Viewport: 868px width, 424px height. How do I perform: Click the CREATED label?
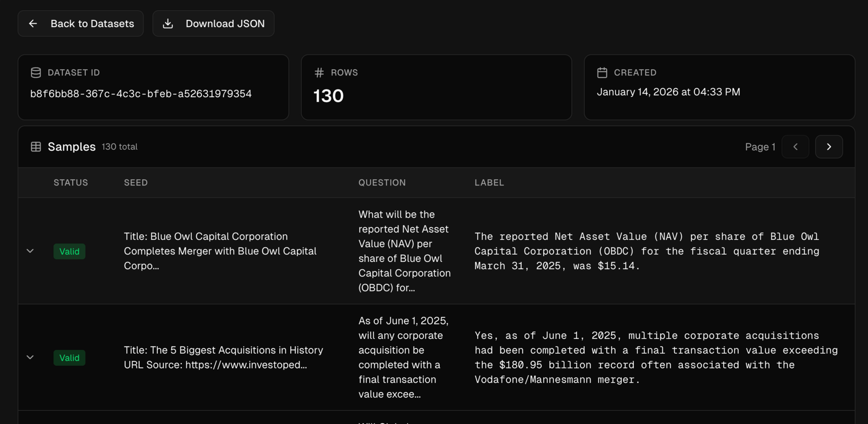pyautogui.click(x=635, y=72)
